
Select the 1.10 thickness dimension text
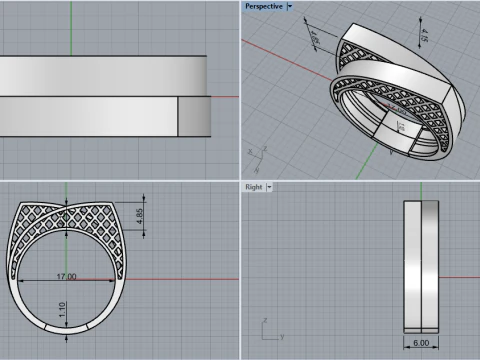62,310
